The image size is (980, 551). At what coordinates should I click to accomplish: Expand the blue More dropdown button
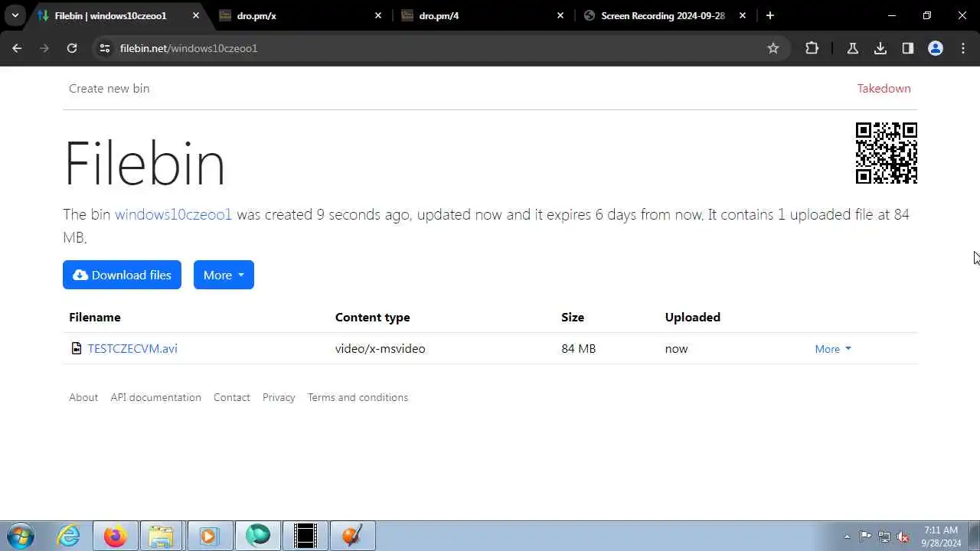pyautogui.click(x=224, y=275)
